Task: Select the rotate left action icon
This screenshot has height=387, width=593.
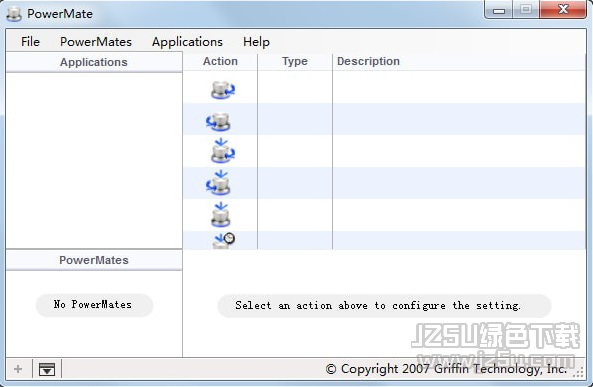Action: 218,122
